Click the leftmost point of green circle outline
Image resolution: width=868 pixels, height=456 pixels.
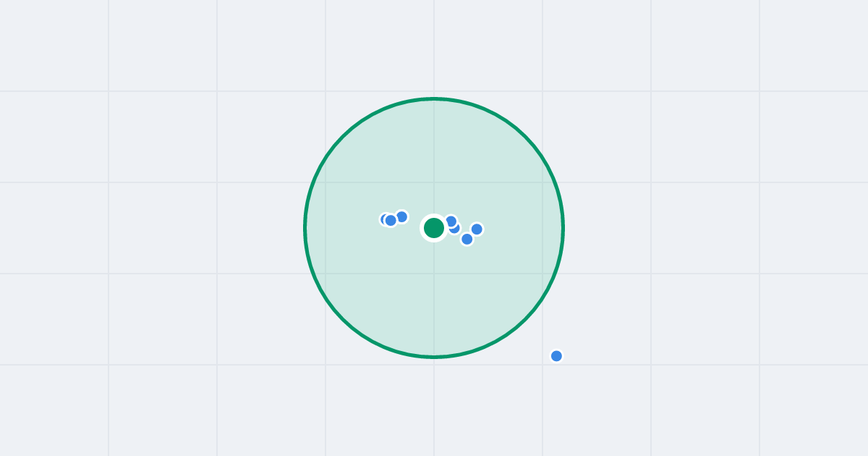point(305,228)
